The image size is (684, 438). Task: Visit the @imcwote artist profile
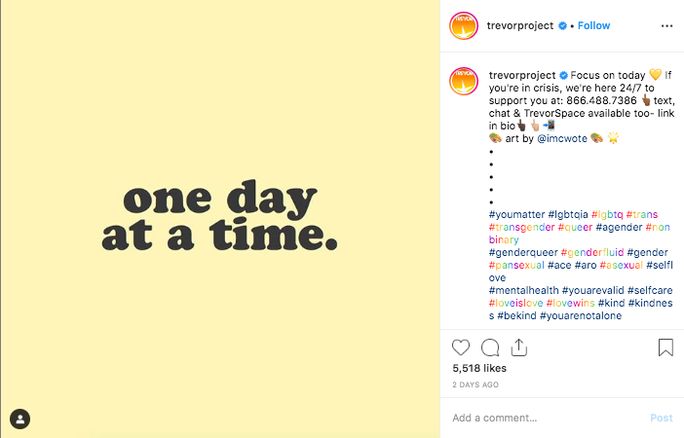(x=562, y=139)
